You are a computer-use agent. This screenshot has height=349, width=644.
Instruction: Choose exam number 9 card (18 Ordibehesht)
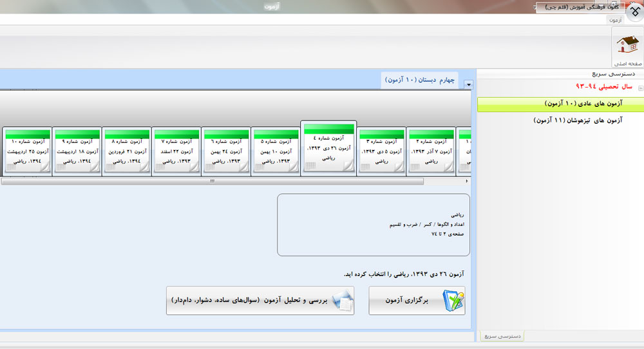point(76,151)
